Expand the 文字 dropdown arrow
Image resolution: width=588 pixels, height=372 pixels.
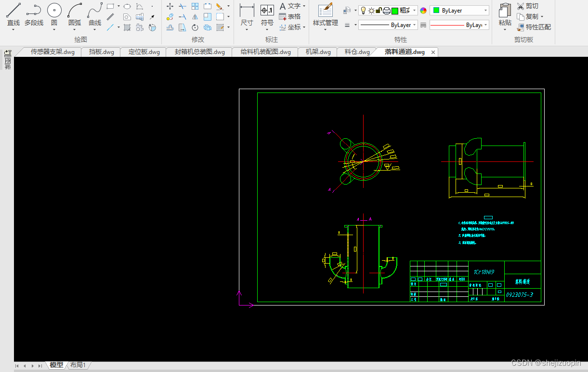pos(304,6)
